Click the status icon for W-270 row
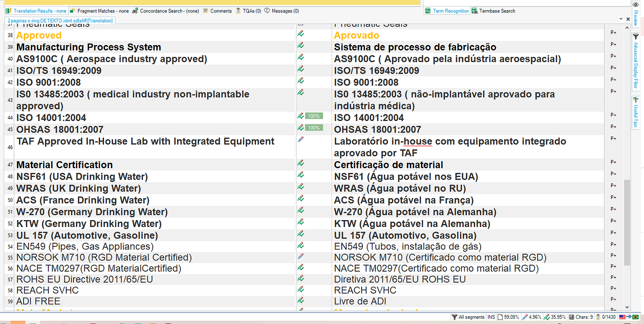Screen dimensions: 644x324 [x=300, y=210]
